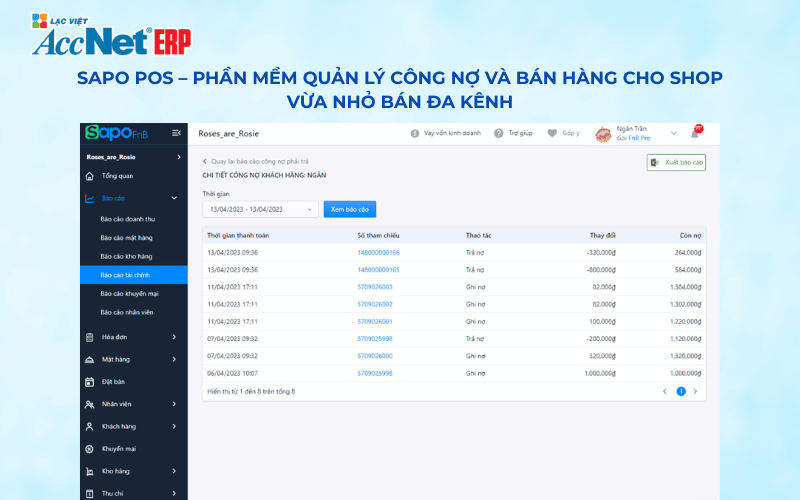Click Quay lại báo cáo công nợ phải trả
This screenshot has height=500, width=800.
(260, 161)
